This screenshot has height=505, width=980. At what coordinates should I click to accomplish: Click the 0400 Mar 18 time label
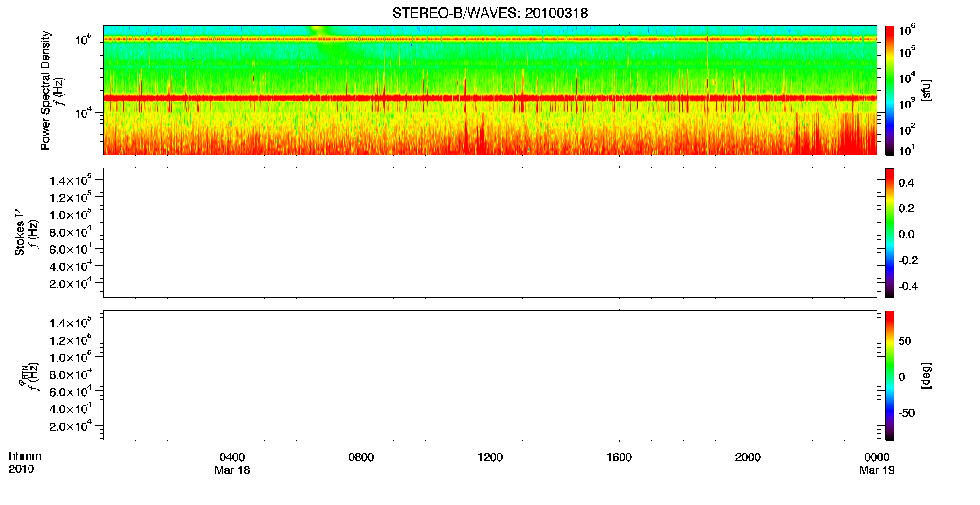(232, 463)
